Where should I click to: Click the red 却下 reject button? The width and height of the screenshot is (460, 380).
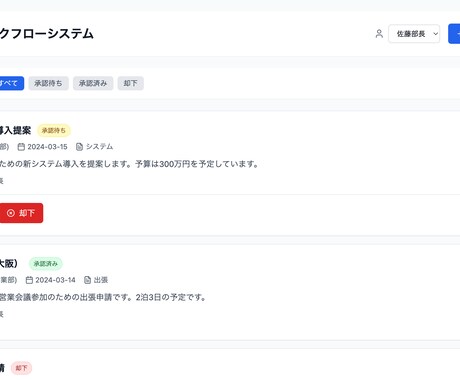coord(21,213)
